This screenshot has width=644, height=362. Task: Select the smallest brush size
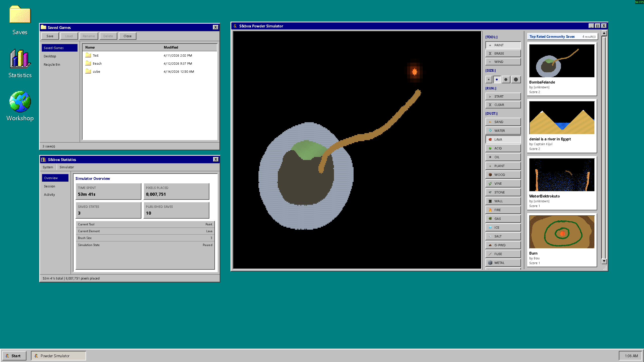click(488, 79)
